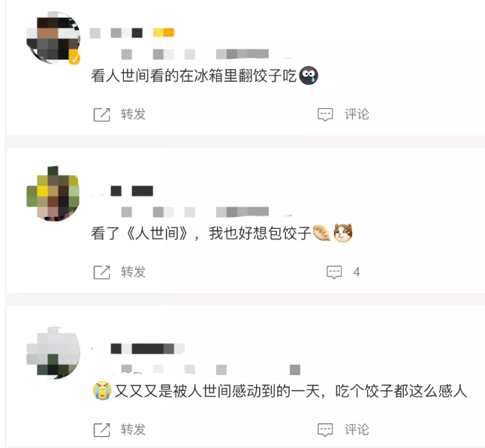
Task: Open third poster's grey avatar
Action: (x=53, y=353)
